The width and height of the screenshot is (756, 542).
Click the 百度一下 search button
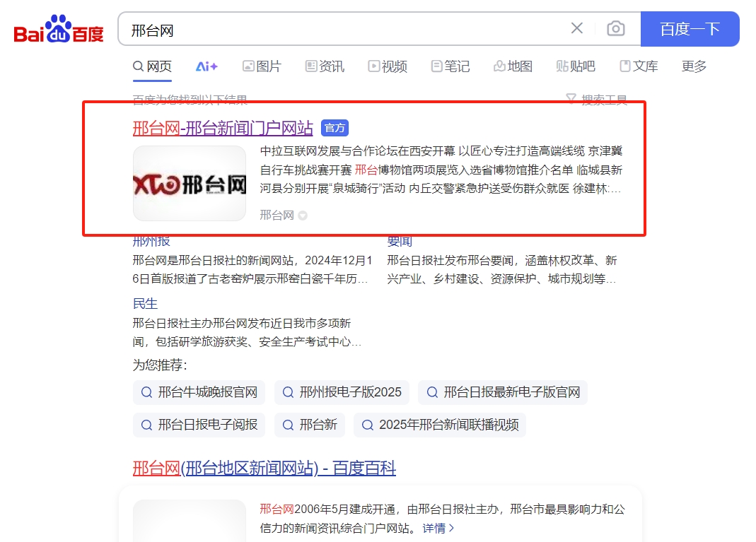(x=690, y=29)
